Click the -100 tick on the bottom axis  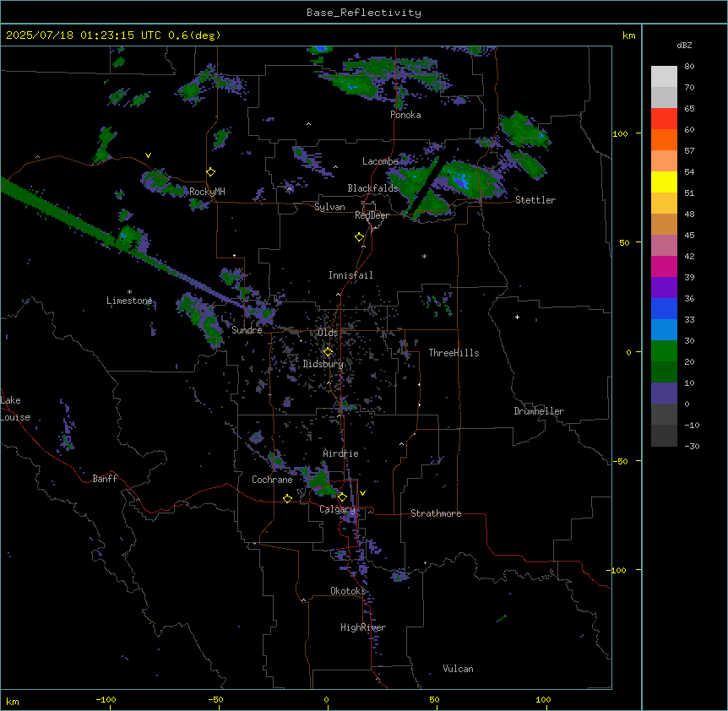pos(106,699)
